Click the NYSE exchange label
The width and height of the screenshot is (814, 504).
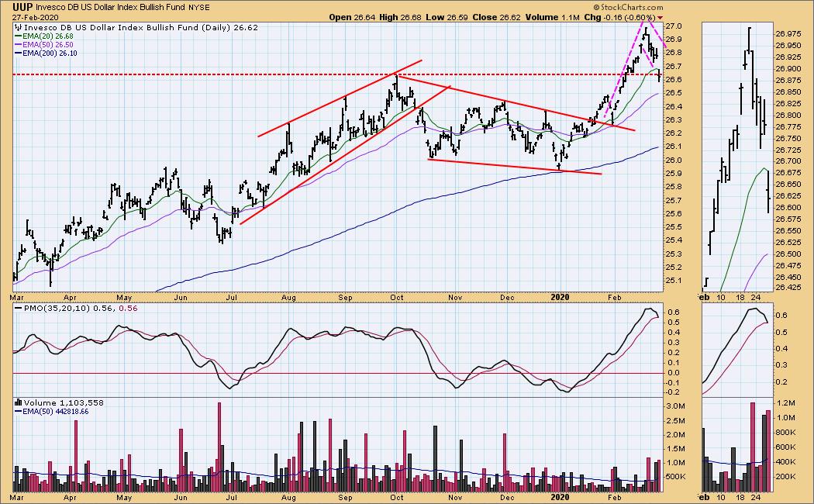(x=197, y=7)
